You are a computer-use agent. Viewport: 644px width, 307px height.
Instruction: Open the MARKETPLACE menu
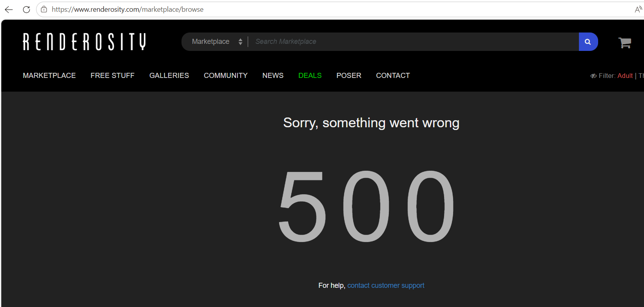pos(49,76)
